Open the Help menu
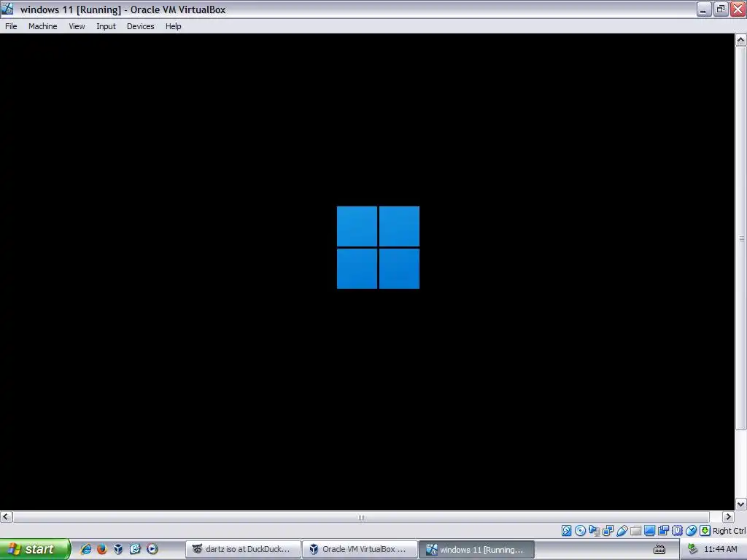This screenshot has width=747, height=560. pyautogui.click(x=173, y=26)
